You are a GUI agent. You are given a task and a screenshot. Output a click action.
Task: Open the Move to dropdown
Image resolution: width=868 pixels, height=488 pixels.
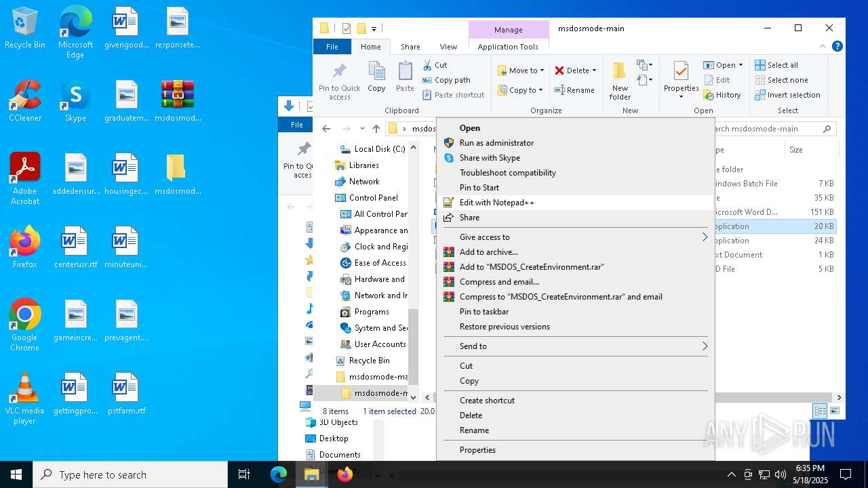point(521,70)
